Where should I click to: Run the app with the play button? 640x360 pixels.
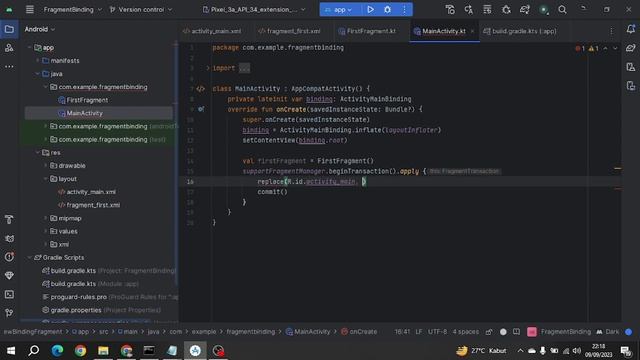tap(370, 9)
